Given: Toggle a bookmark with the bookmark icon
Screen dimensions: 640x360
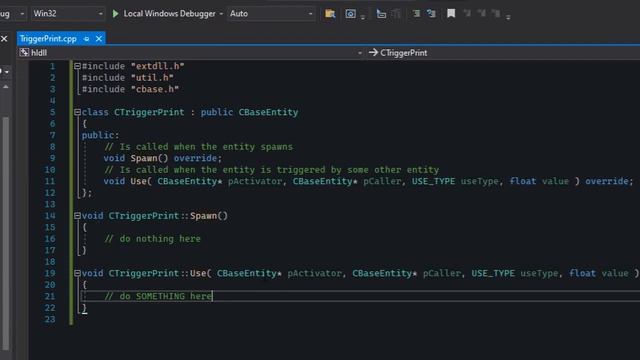Looking at the screenshot, I should click(451, 13).
